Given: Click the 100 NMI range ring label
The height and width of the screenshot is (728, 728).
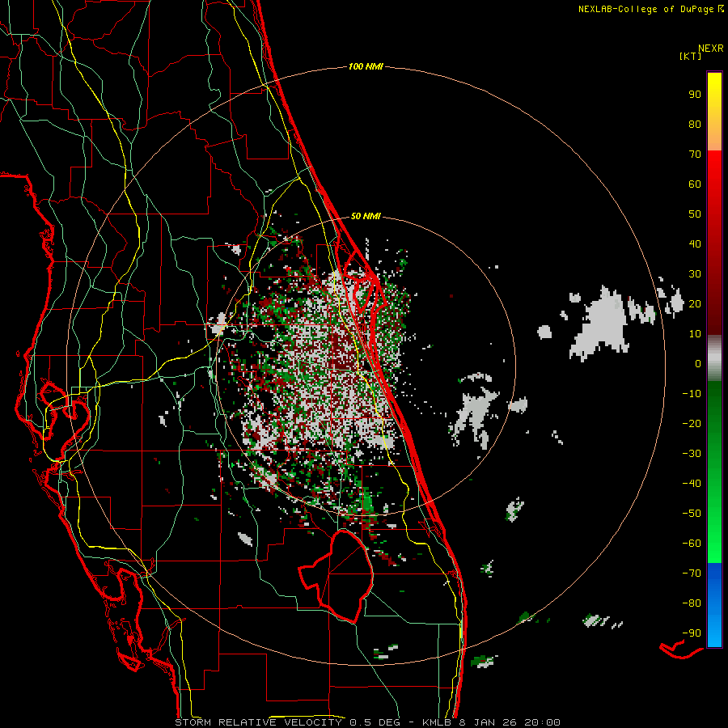Looking at the screenshot, I should coord(366,67).
